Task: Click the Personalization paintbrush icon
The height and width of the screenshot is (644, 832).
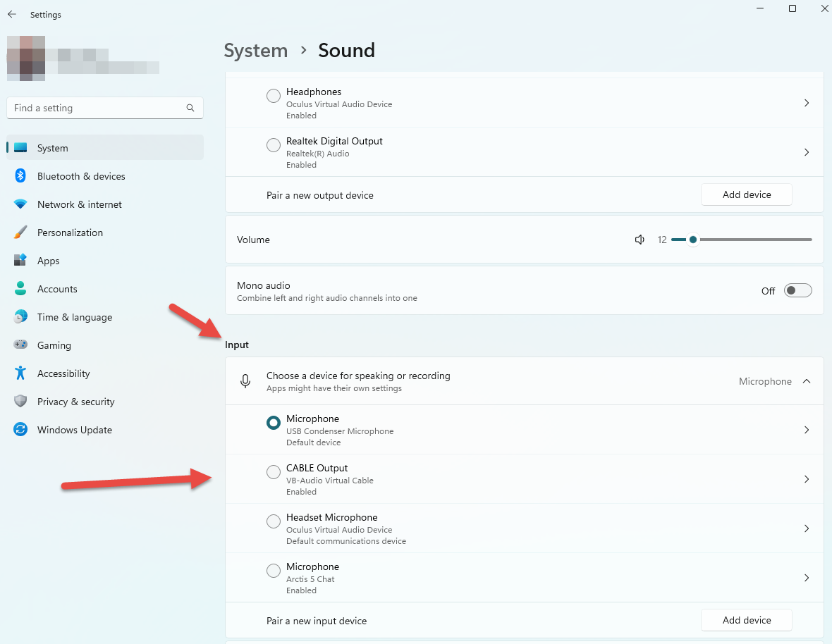Action: [x=20, y=233]
